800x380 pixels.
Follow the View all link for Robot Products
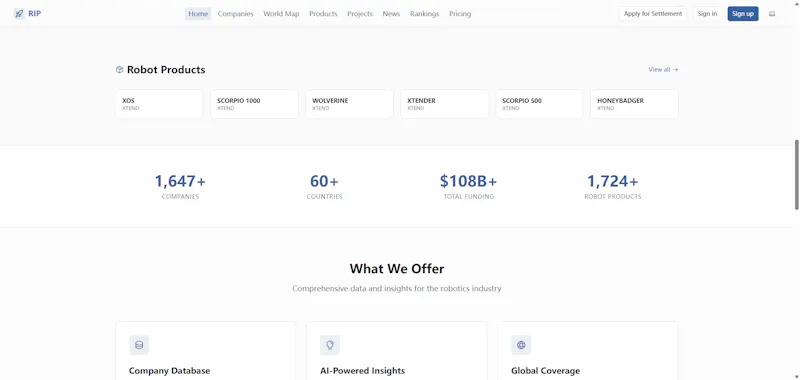tap(663, 70)
